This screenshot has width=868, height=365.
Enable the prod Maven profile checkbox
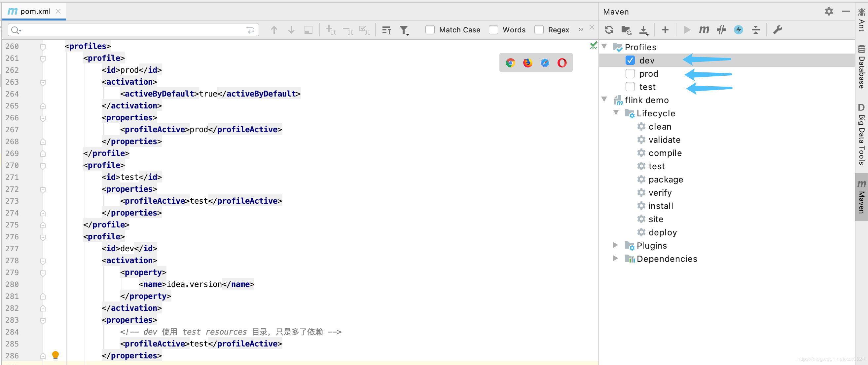(630, 73)
